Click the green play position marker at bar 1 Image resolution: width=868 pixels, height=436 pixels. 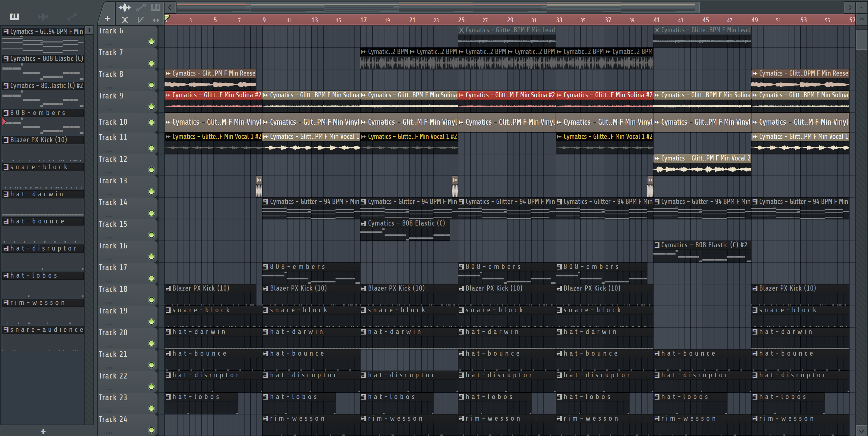(167, 17)
